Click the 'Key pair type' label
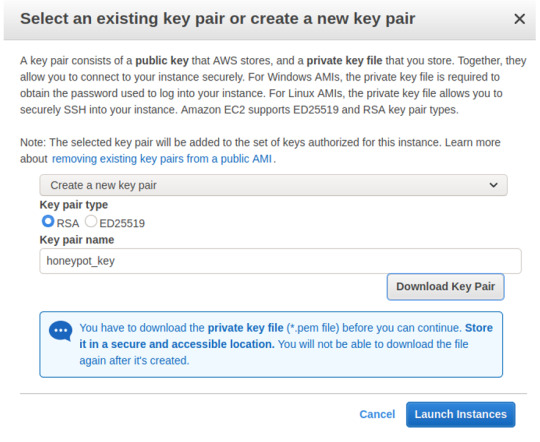 tap(74, 205)
